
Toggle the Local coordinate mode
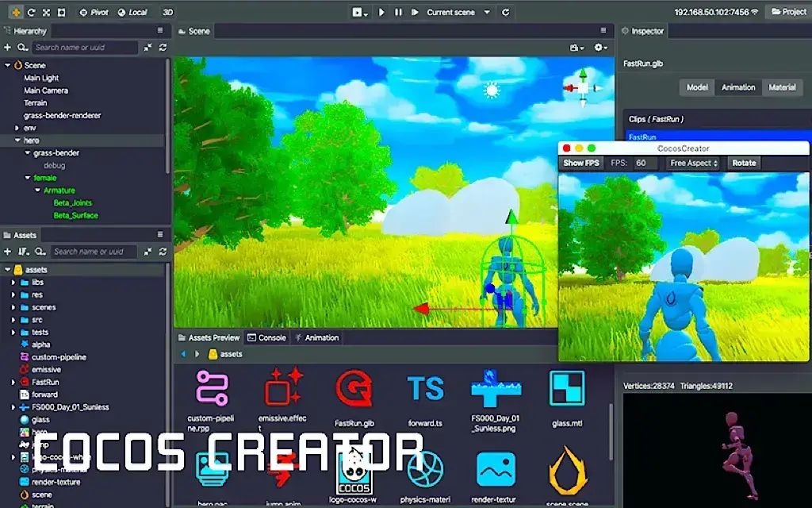(132, 12)
